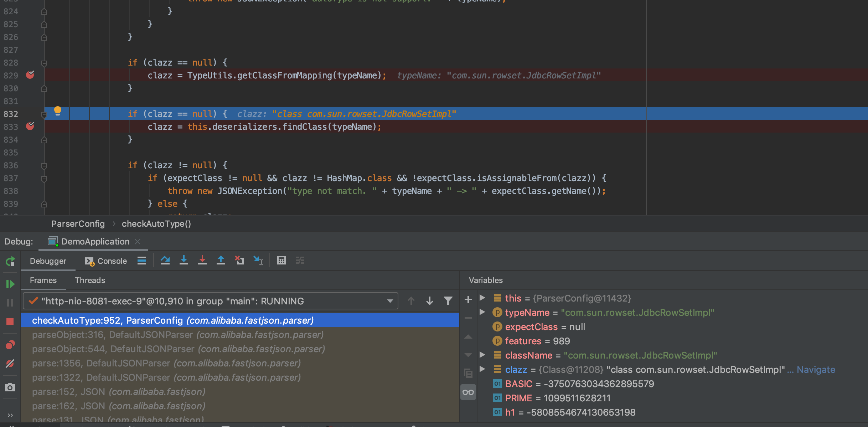Screen dimensions: 868x427
Task: Select parse:1322 DefaultJSONParser frame
Action: click(240, 377)
